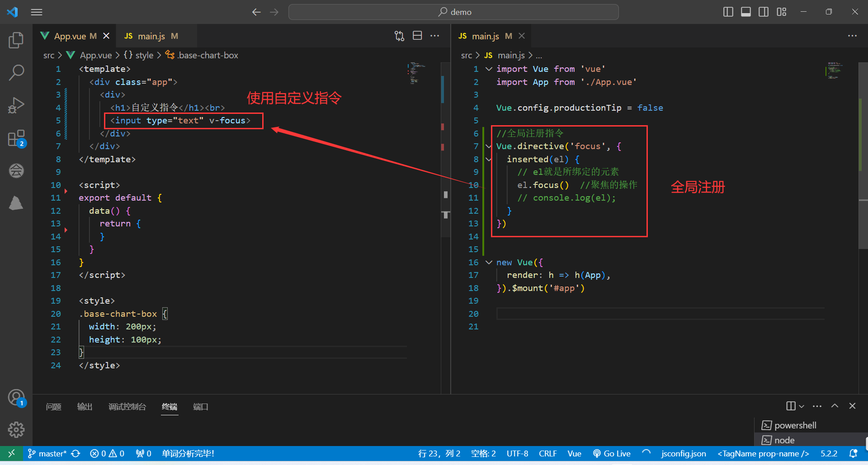Synchronize changes icon in status bar
This screenshot has height=465, width=868.
pyautogui.click(x=76, y=453)
